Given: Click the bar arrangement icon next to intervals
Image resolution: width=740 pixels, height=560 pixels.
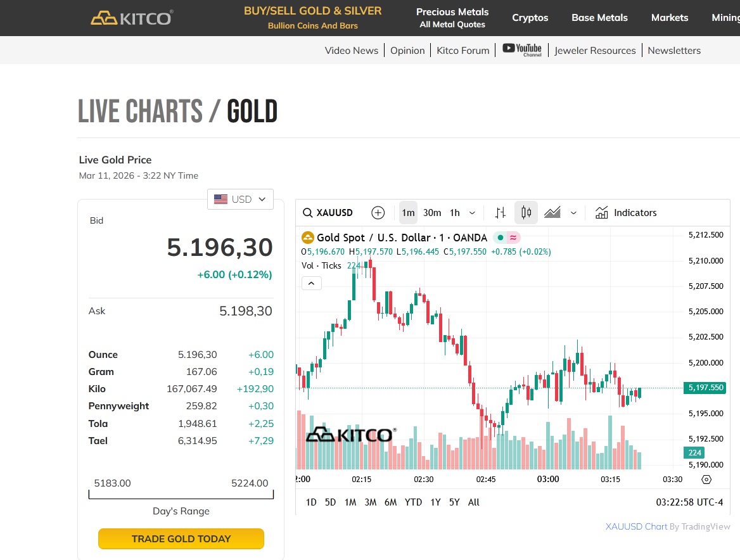Looking at the screenshot, I should pos(500,213).
